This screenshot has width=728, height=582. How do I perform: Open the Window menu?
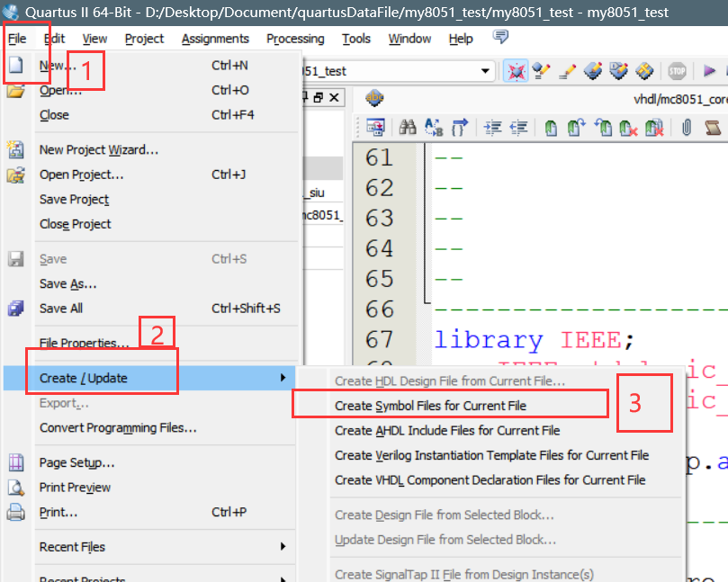point(409,39)
